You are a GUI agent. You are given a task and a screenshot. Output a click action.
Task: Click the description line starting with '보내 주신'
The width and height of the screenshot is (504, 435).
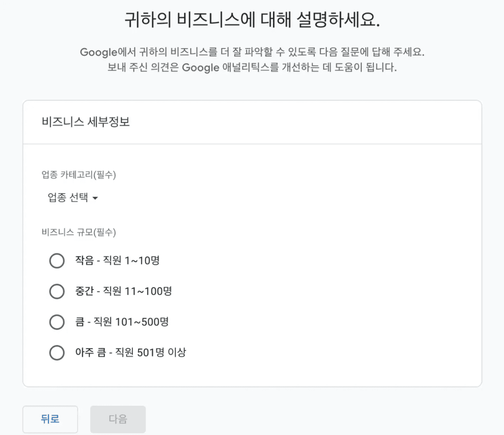click(252, 67)
